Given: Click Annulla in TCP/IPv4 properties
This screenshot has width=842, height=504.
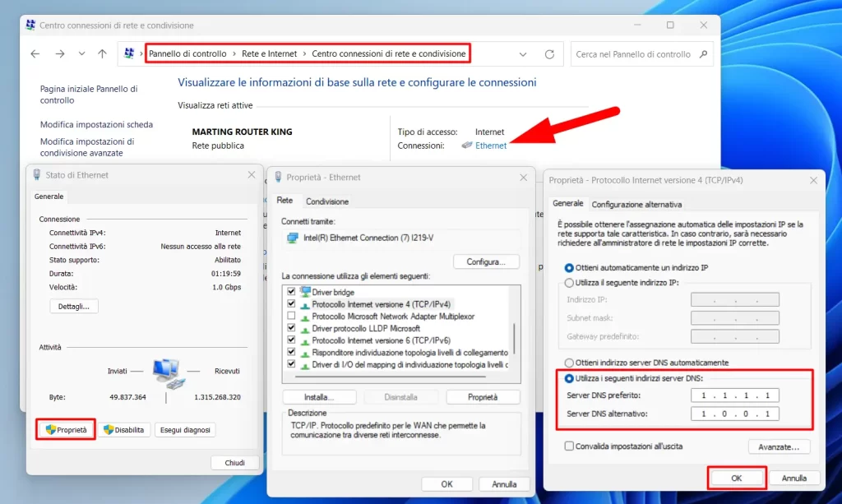Looking at the screenshot, I should [x=793, y=479].
